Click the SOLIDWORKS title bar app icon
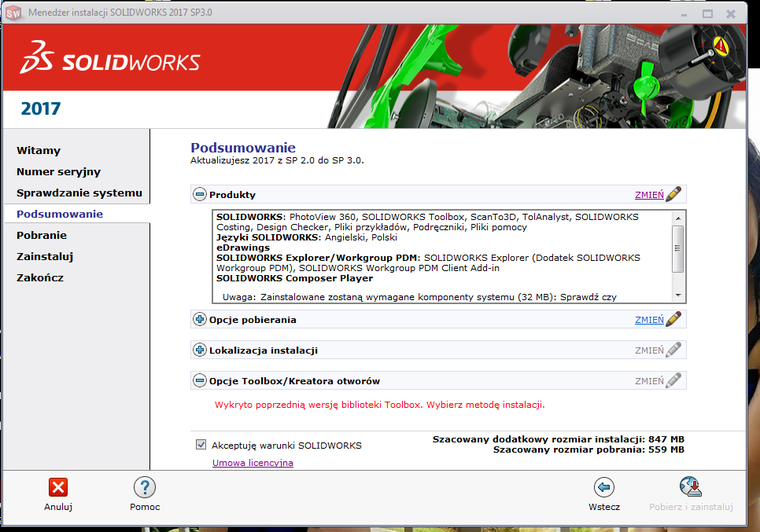The image size is (760, 532). (x=14, y=13)
